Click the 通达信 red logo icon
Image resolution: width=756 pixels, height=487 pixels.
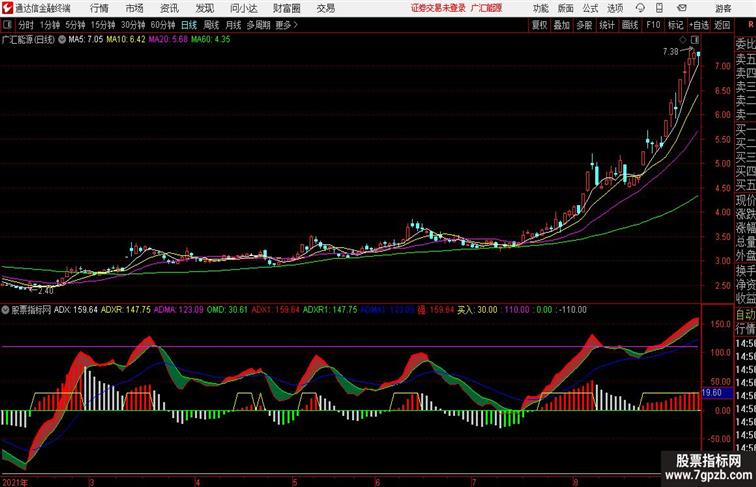coord(7,8)
